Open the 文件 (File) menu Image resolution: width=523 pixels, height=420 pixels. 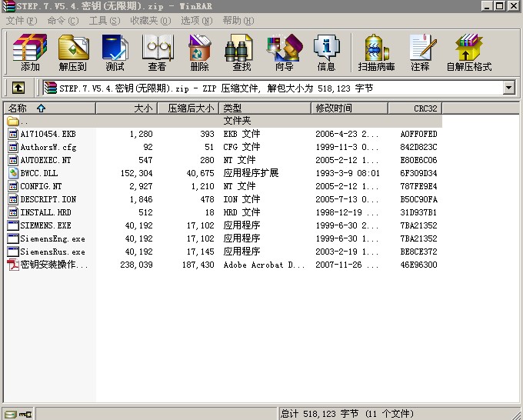[x=21, y=21]
